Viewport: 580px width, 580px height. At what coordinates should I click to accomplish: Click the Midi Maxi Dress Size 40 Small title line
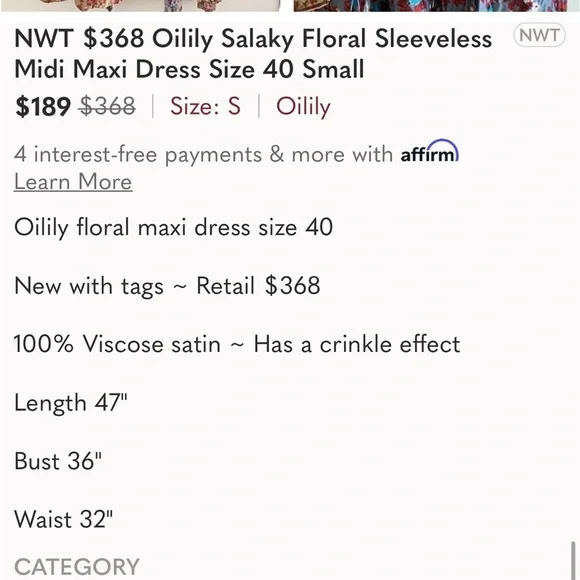(189, 69)
